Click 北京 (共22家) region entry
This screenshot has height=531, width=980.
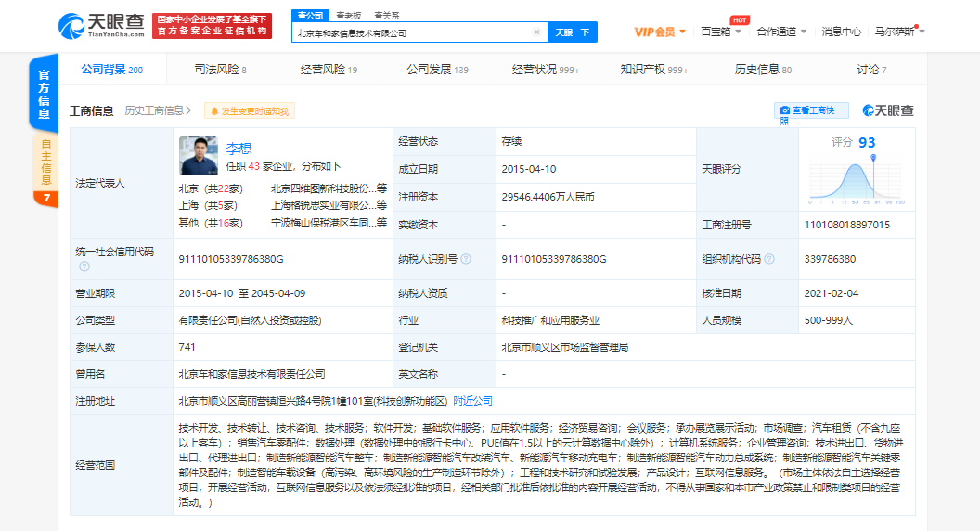tap(211, 188)
